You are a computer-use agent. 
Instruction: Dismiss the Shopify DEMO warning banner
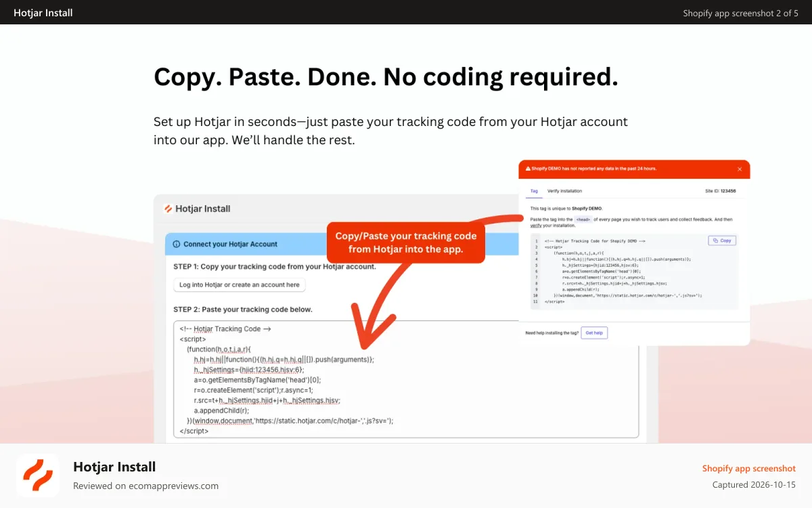point(740,169)
